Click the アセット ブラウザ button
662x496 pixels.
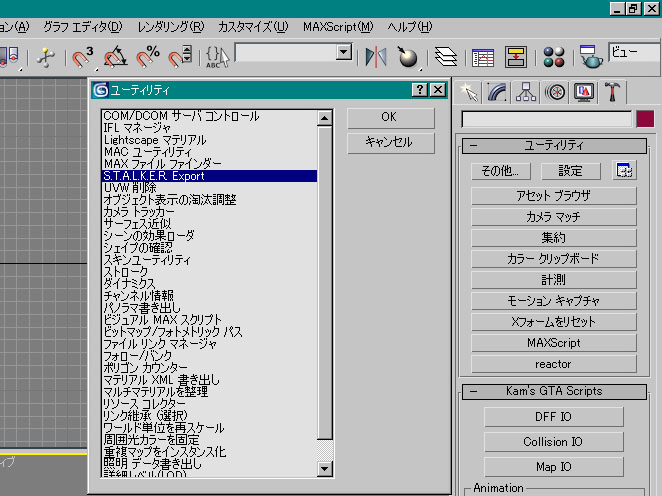pos(553,195)
